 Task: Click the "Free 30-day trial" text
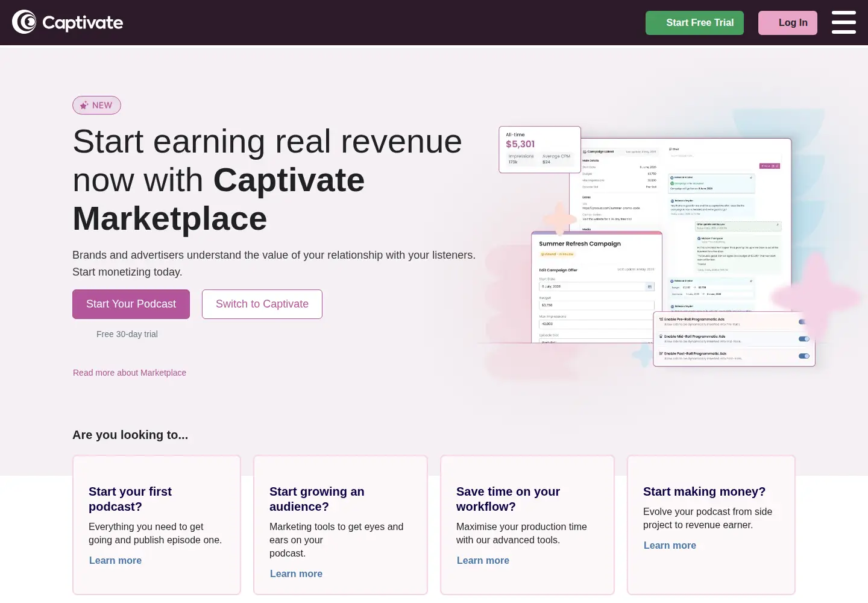127,334
